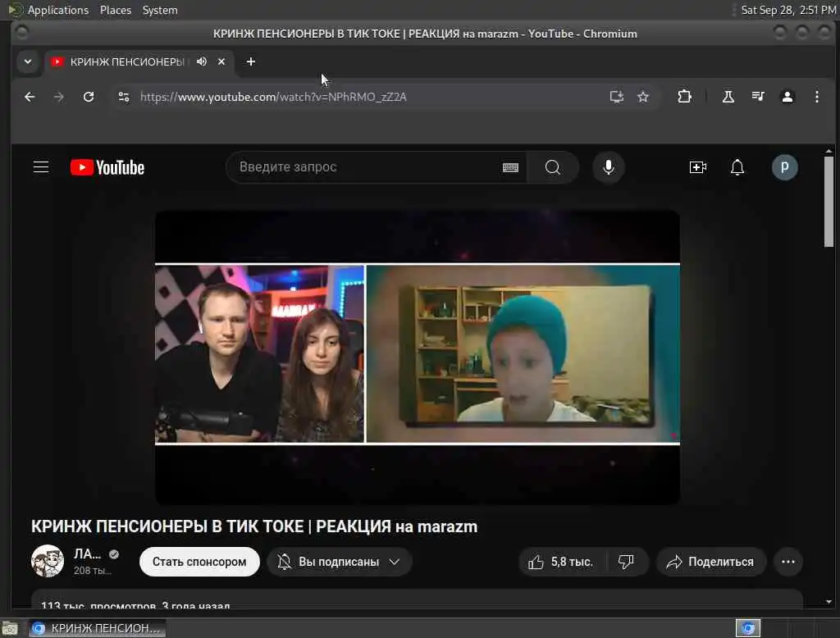Open Chromium three-dot menu
840x638 pixels.
point(816,97)
